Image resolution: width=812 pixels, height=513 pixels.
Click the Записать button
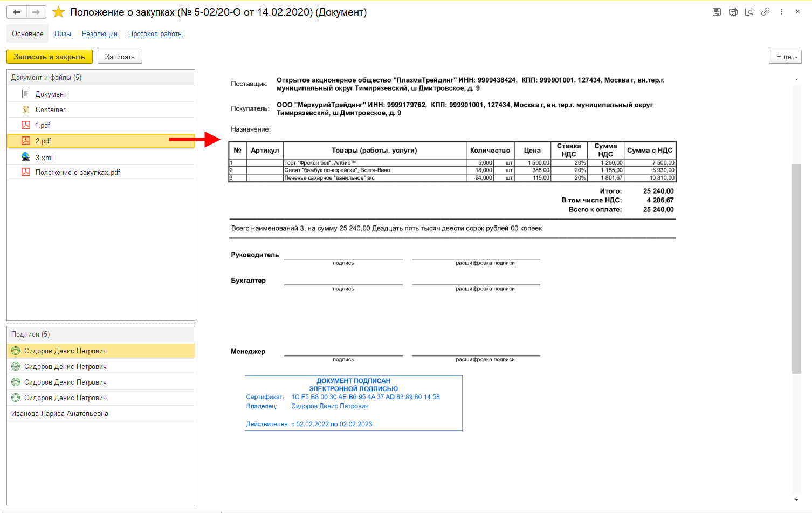pos(120,57)
